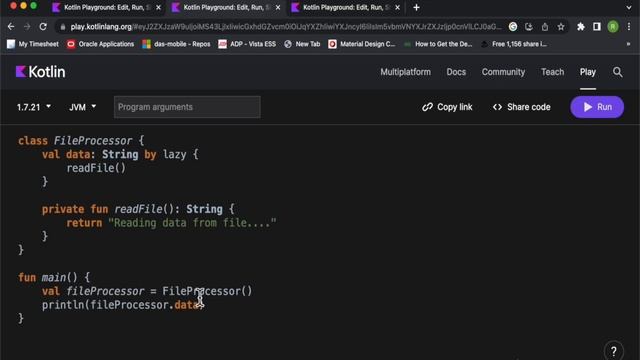Switch to the third Kotlin Playground tab
This screenshot has height=360, width=640.
pyautogui.click(x=345, y=7)
